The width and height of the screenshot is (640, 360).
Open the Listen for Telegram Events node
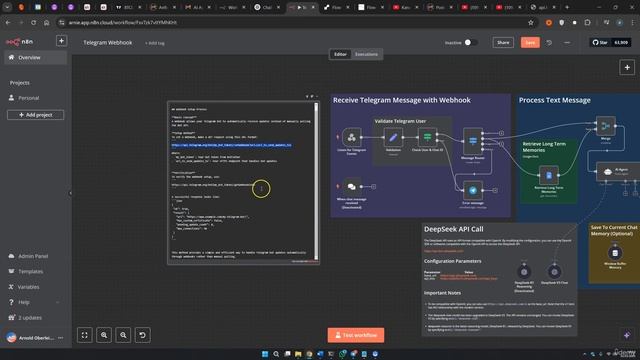tap(351, 138)
